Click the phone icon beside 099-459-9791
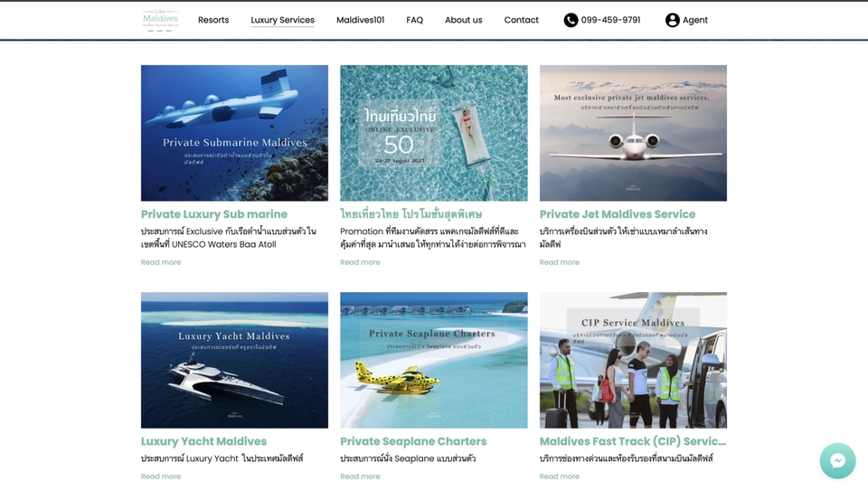 click(571, 20)
